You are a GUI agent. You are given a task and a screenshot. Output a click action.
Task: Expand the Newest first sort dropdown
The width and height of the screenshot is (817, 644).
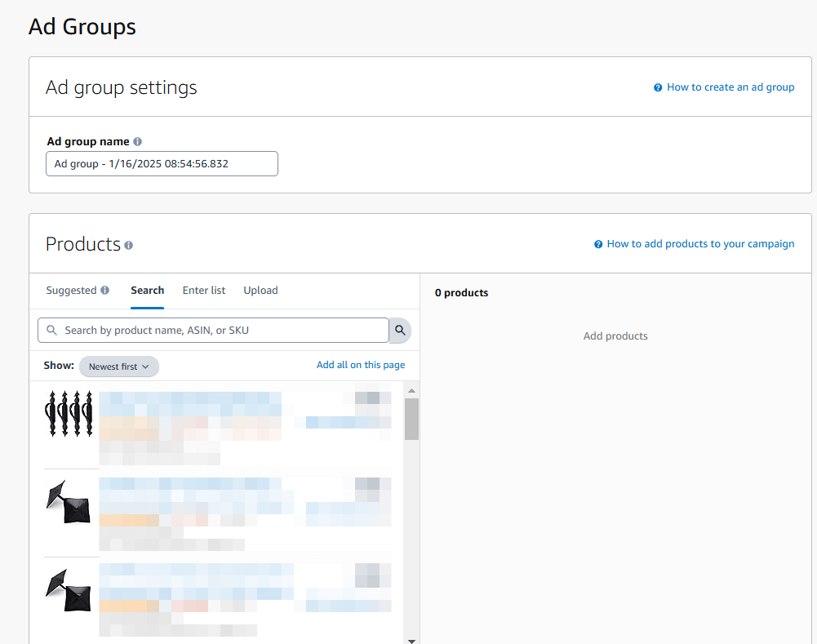119,367
